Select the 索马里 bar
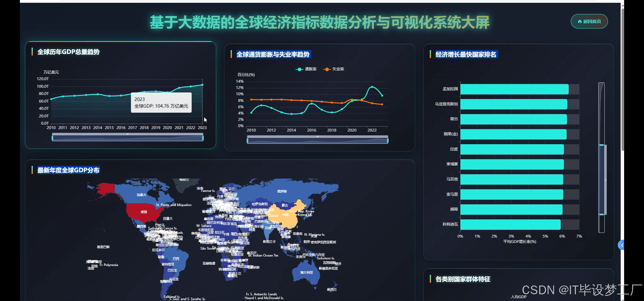 [x=512, y=194]
